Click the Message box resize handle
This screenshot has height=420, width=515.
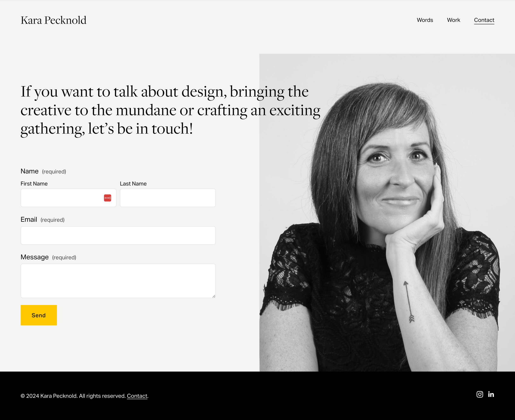tap(214, 296)
